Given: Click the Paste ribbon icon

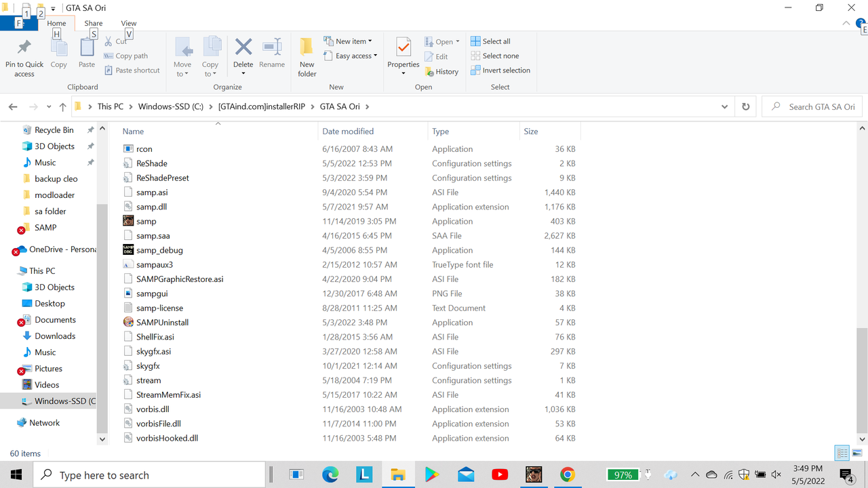Looking at the screenshot, I should [x=87, y=47].
